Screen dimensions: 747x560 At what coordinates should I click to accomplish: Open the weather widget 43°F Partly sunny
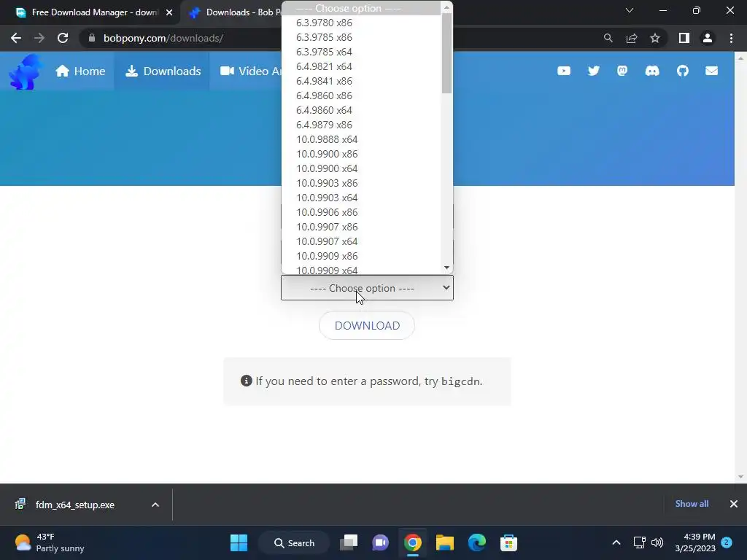pyautogui.click(x=50, y=542)
